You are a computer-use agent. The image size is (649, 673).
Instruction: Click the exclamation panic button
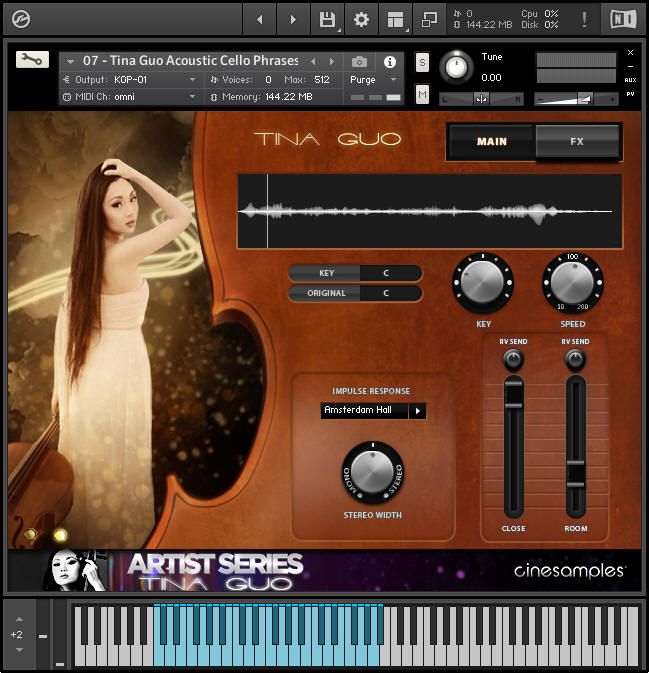click(584, 19)
